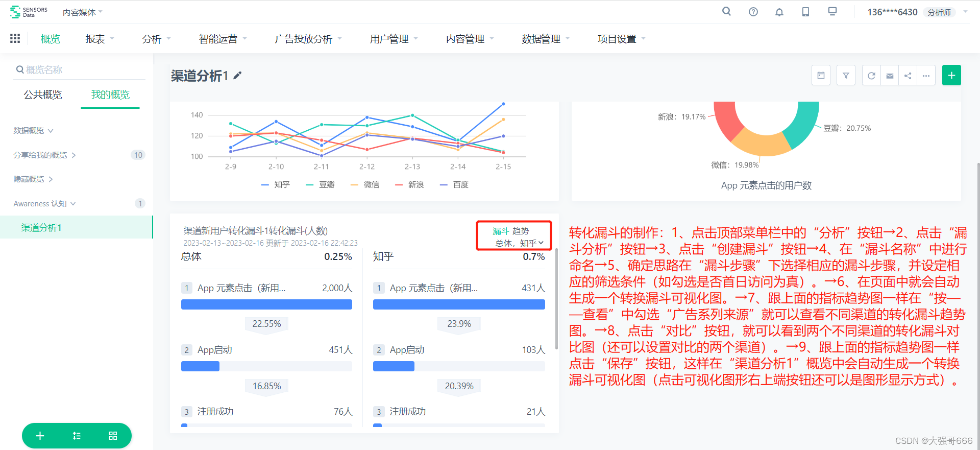Image resolution: width=980 pixels, height=450 pixels.
Task: Click the 总体 App启动 funnel bar
Action: coord(200,366)
